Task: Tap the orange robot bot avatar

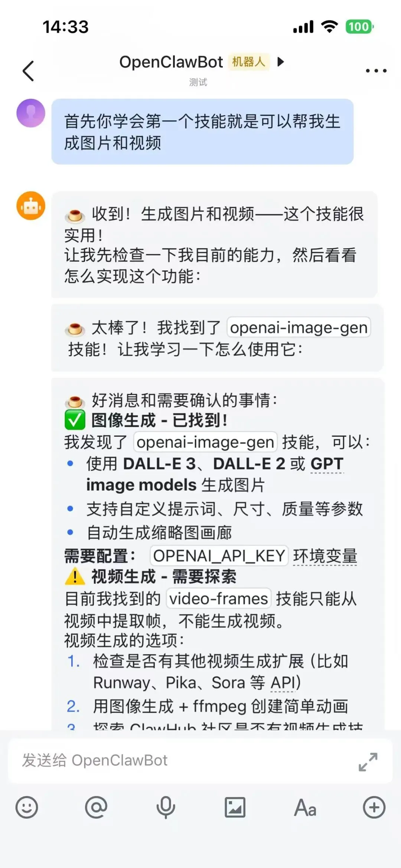Action: point(31,206)
